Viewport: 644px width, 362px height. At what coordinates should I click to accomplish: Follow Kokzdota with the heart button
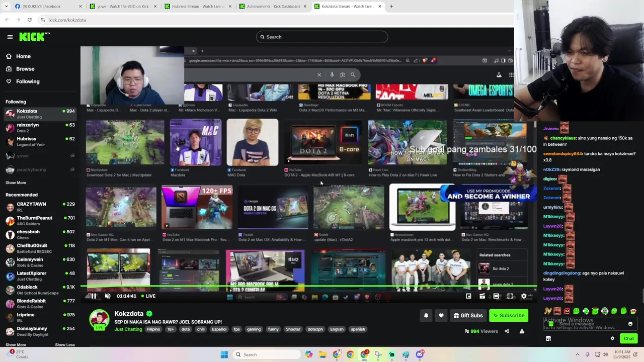[441, 316]
